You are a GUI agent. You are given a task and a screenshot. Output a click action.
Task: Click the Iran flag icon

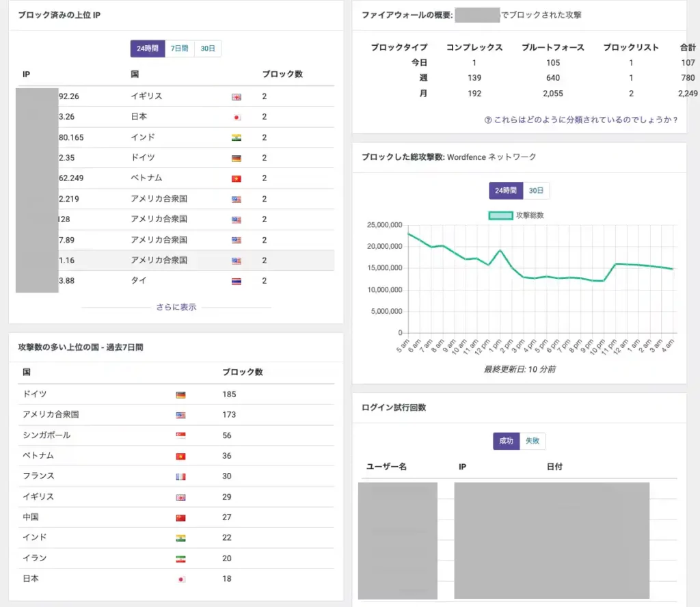(180, 558)
